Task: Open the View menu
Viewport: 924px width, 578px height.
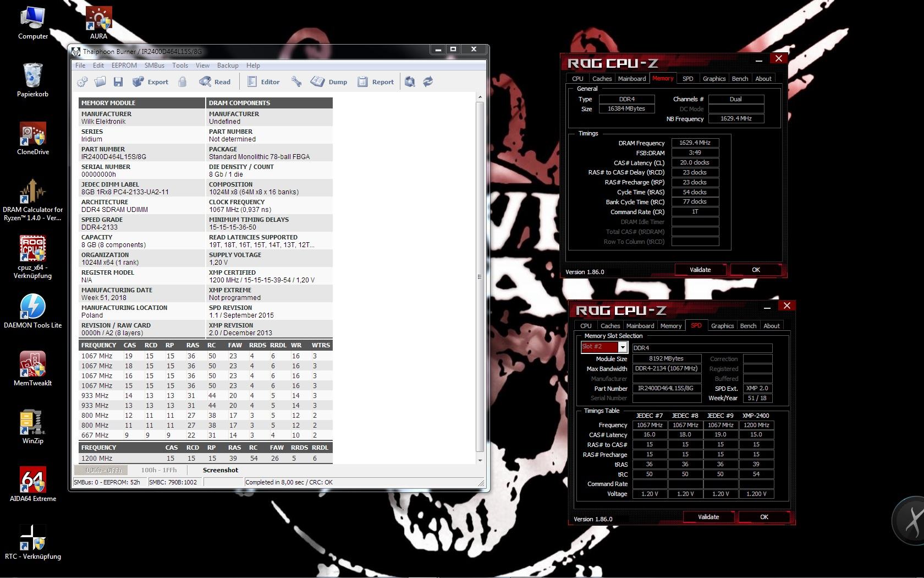Action: (202, 65)
